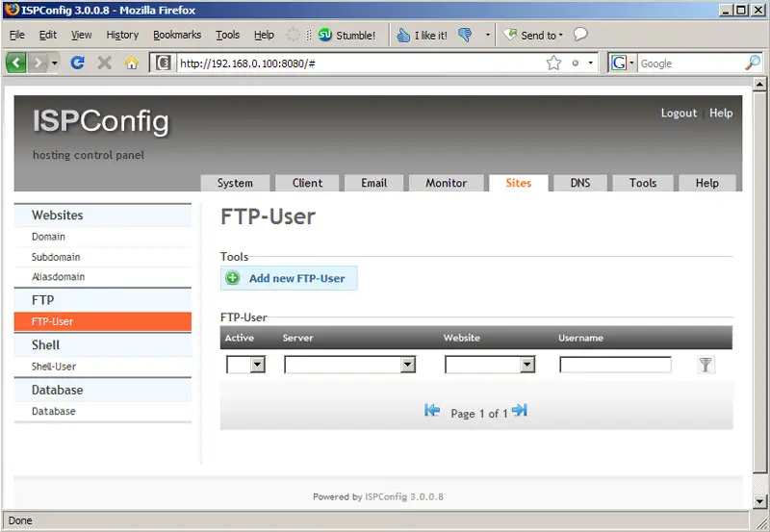Click the Google search box

point(691,63)
